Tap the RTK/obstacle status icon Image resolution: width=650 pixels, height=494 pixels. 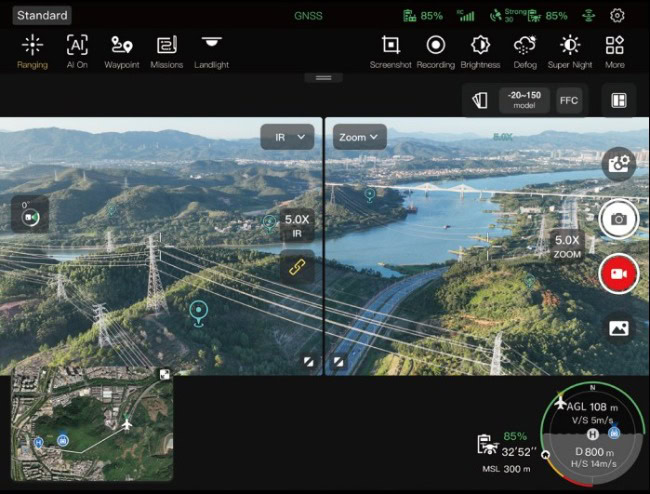pos(588,16)
